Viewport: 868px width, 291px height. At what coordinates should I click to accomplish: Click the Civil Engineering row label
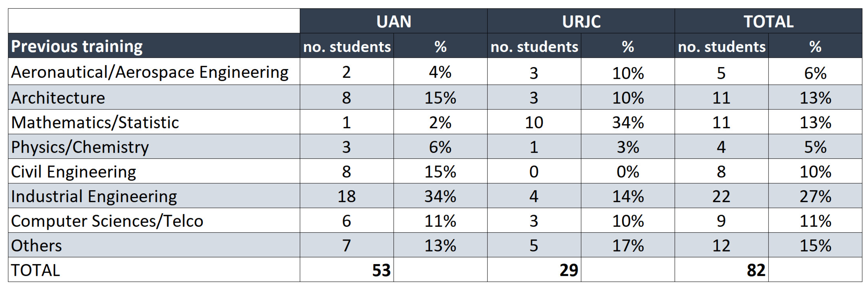[74, 171]
